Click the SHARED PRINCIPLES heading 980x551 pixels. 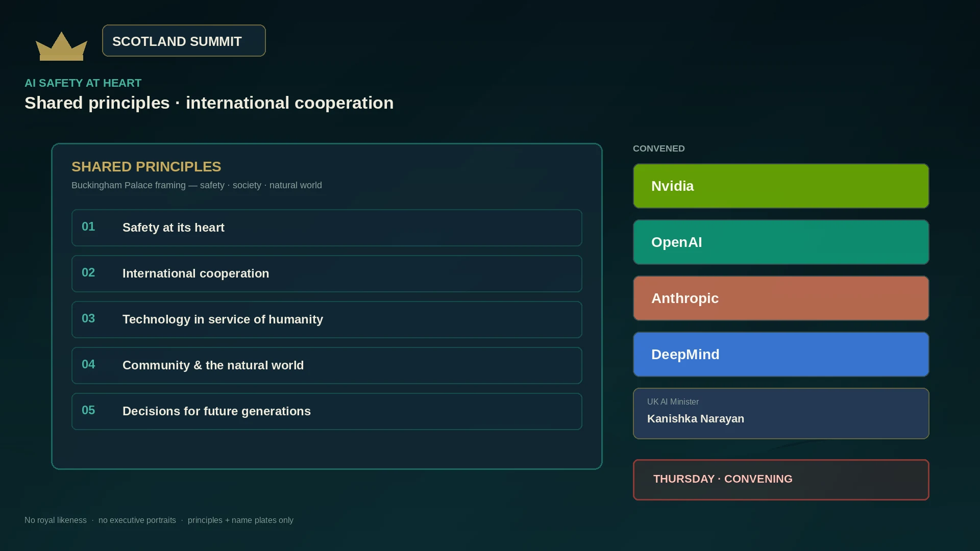(x=146, y=167)
